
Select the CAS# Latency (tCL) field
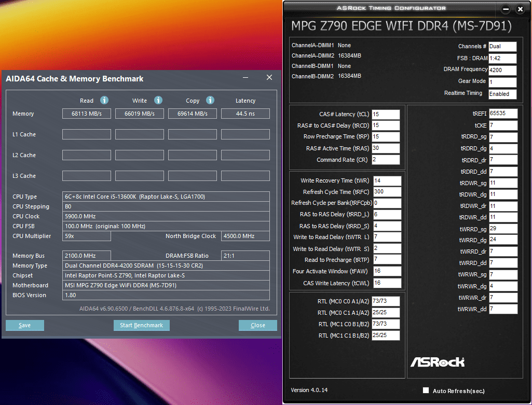386,115
